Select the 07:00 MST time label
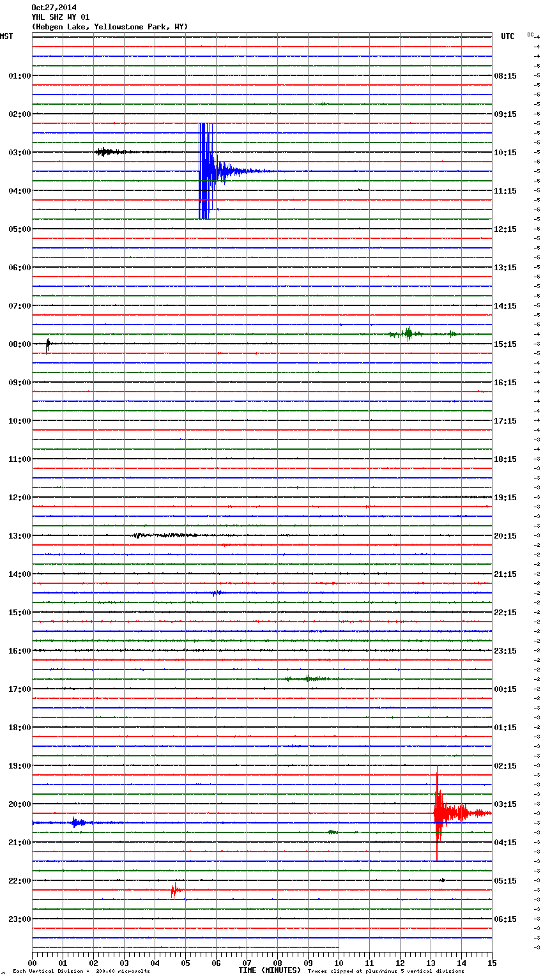The image size is (543, 980). (20, 306)
